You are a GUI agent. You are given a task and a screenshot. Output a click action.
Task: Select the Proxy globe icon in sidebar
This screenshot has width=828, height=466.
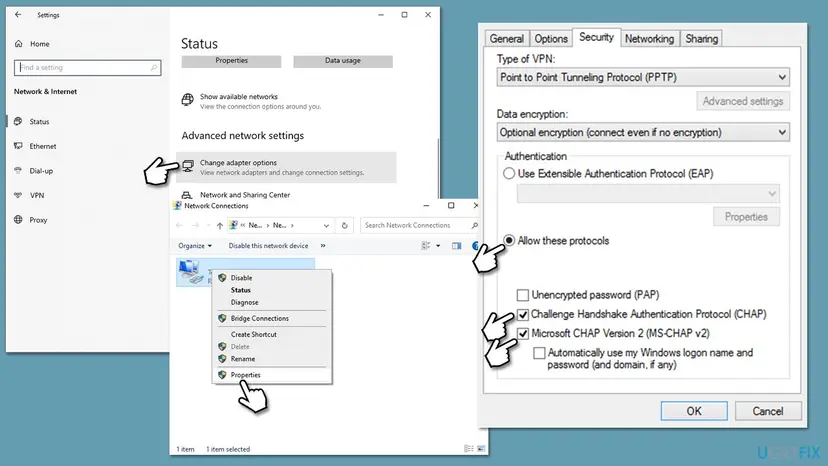[x=18, y=220]
